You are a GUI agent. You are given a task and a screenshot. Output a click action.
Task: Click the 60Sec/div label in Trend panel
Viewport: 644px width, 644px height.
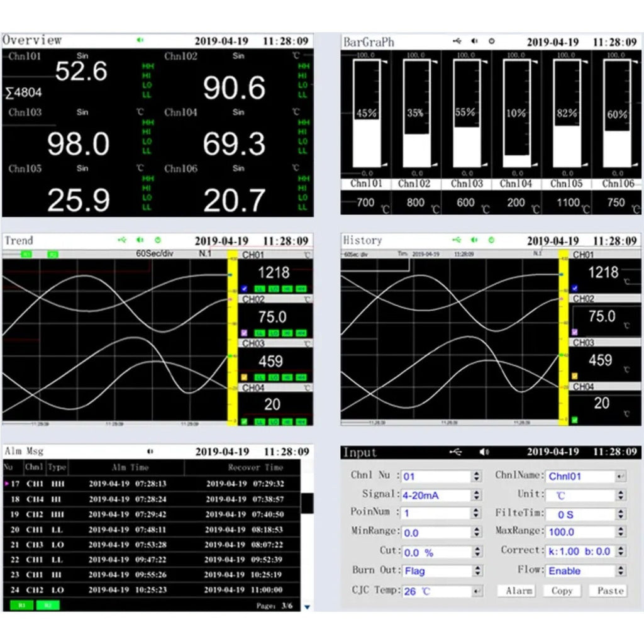pos(155,254)
